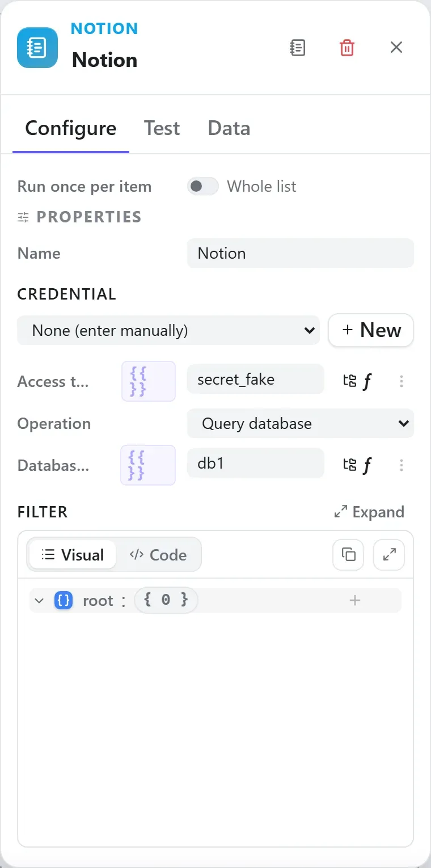The image size is (431, 868).
Task: Collapse the root node chevron
Action: coord(39,600)
